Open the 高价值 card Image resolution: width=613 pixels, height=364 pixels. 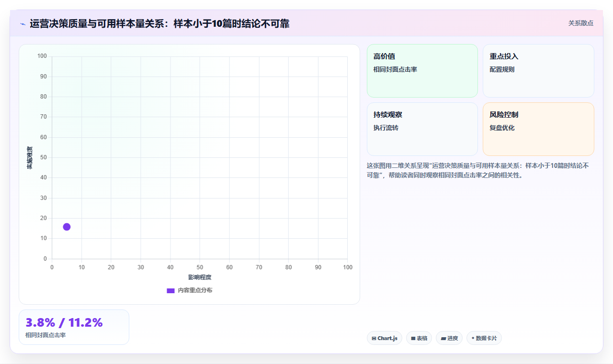click(x=422, y=71)
